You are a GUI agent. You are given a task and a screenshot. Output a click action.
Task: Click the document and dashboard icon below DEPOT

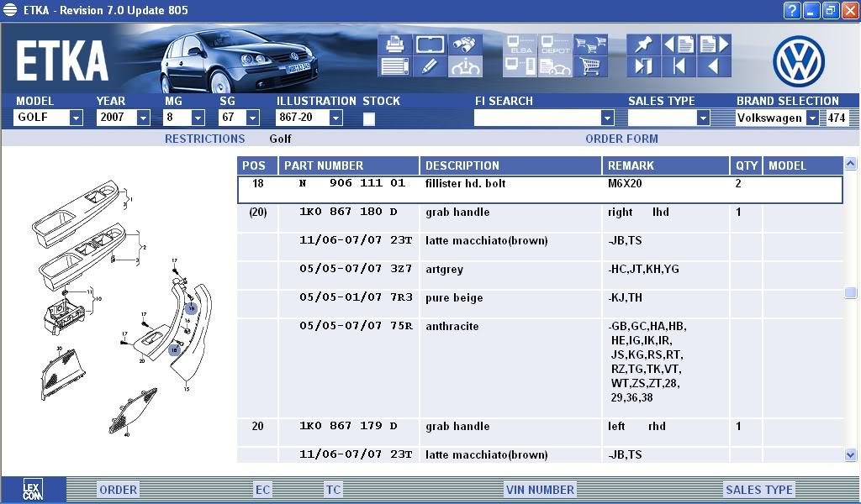pyautogui.click(x=555, y=66)
